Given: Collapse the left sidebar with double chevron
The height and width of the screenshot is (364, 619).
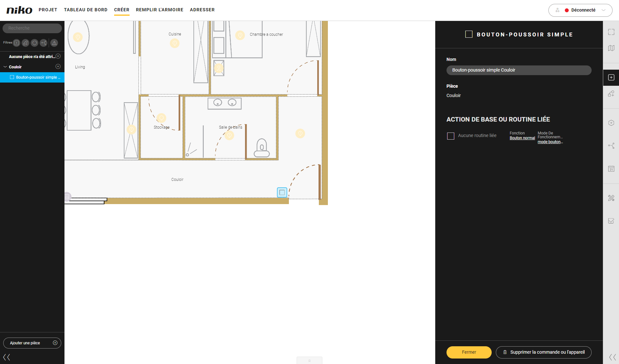Looking at the screenshot, I should coord(6,357).
